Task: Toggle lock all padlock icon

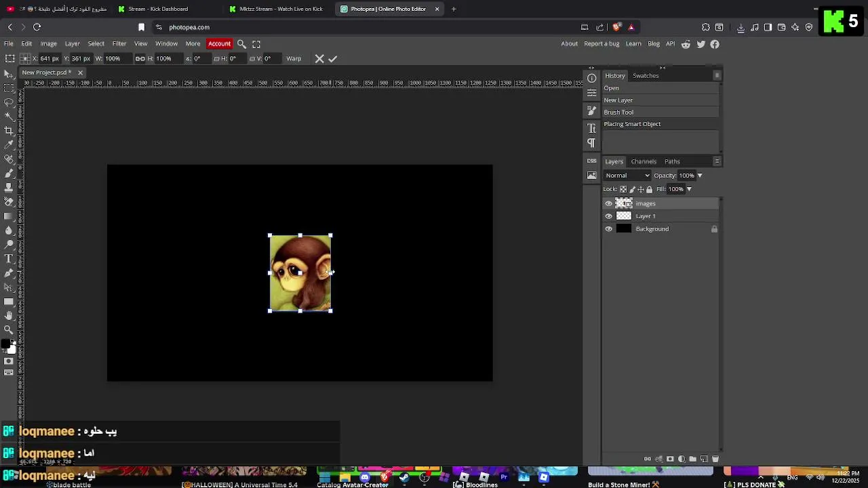Action: click(649, 189)
